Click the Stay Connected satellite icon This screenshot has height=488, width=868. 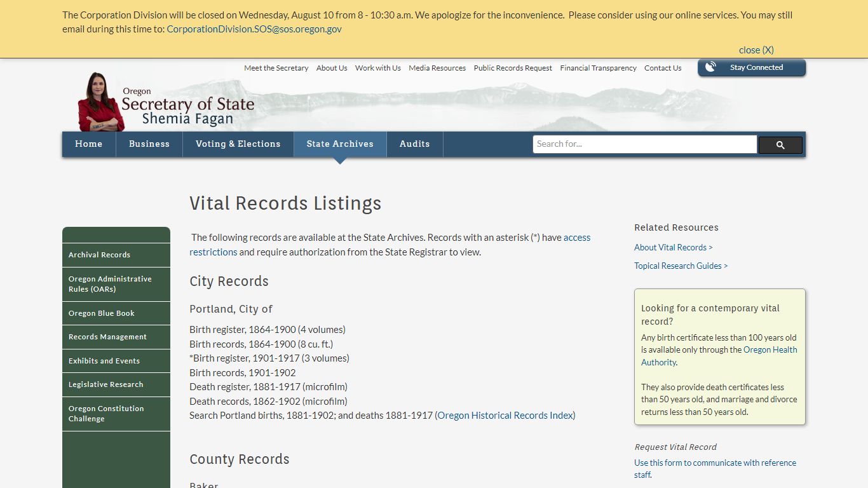tap(710, 67)
